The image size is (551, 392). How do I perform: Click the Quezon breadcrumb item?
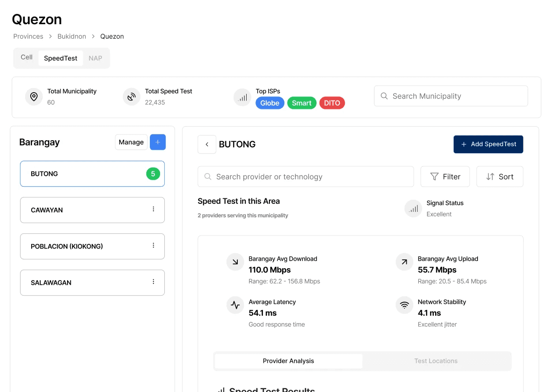(112, 37)
